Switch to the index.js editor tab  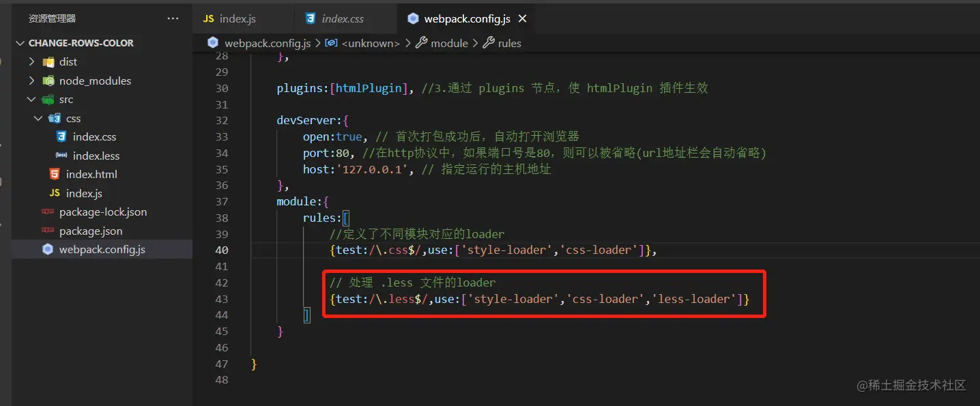click(x=244, y=18)
